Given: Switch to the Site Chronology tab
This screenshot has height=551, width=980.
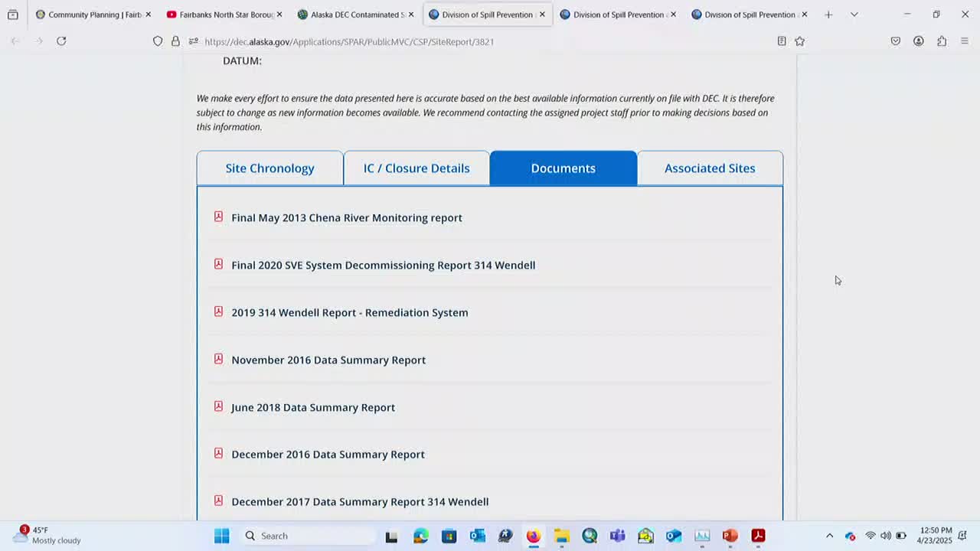Looking at the screenshot, I should coord(269,168).
